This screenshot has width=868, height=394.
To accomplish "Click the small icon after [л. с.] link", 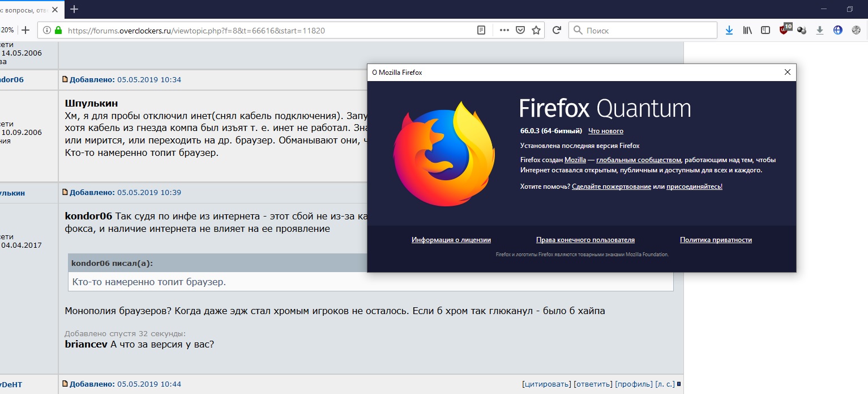I will (x=679, y=384).
